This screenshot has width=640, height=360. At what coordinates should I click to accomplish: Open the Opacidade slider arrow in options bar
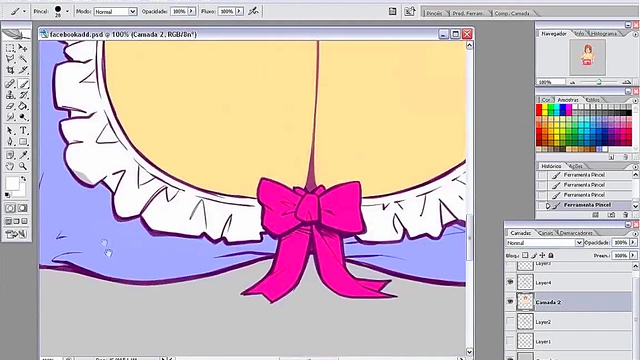(x=191, y=11)
